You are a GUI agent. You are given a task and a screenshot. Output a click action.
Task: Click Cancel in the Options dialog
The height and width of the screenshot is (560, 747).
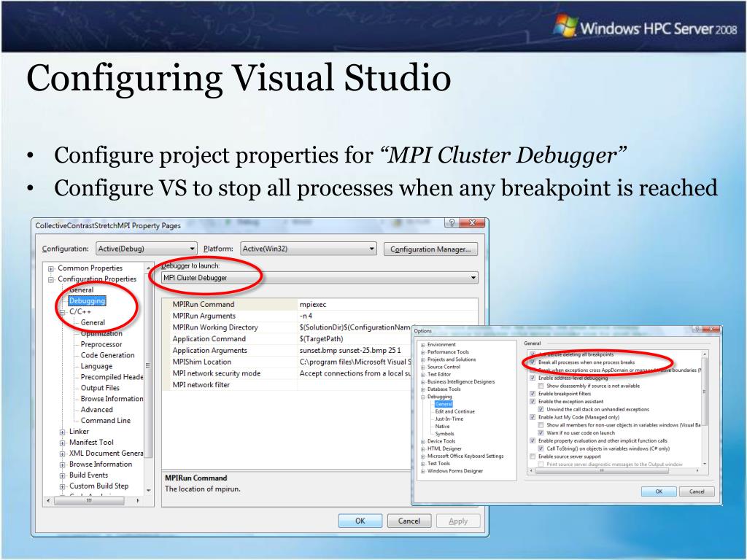[697, 491]
